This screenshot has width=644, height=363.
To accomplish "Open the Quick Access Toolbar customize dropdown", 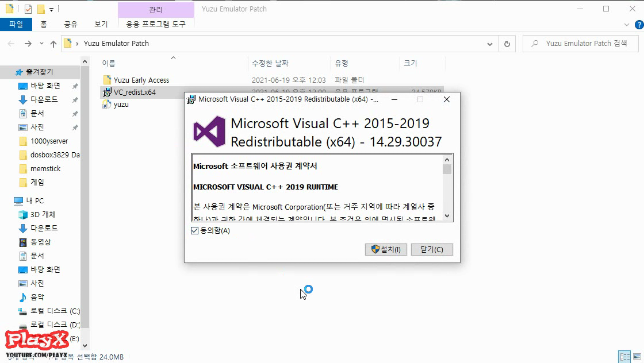I will tap(51, 9).
